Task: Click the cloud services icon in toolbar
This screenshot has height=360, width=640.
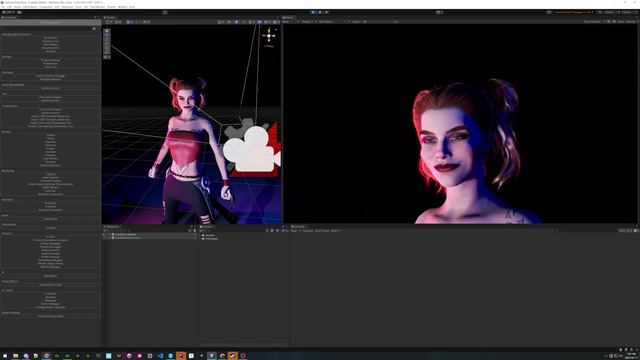Action: [19, 12]
